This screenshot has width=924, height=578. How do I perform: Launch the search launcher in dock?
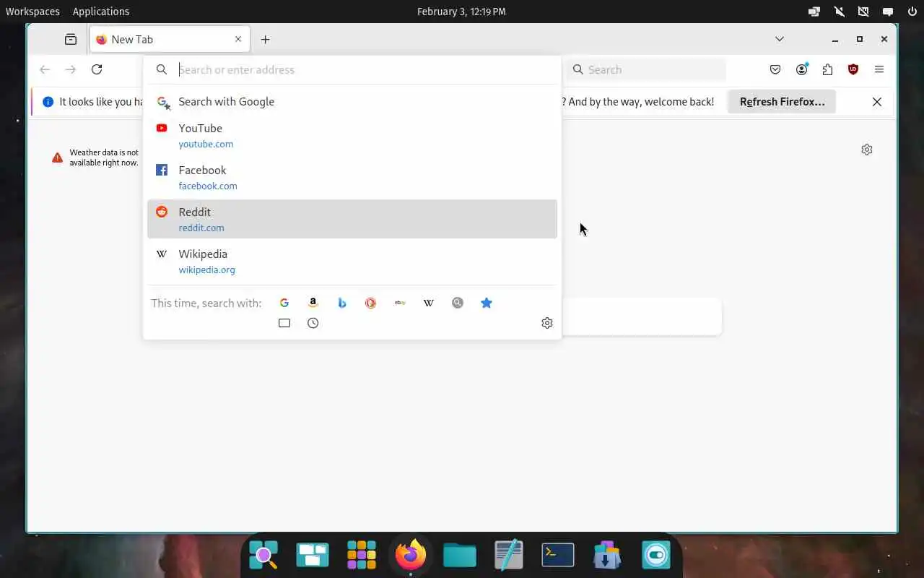[263, 555]
